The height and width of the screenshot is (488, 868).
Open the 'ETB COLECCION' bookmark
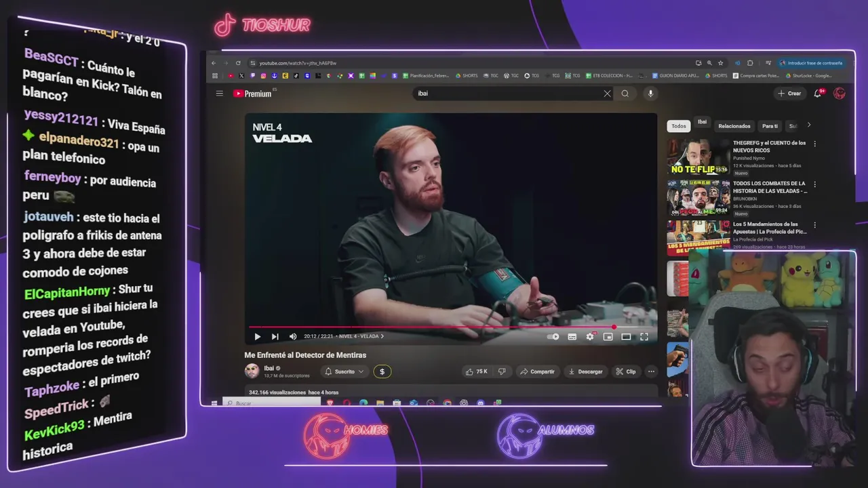(609, 76)
